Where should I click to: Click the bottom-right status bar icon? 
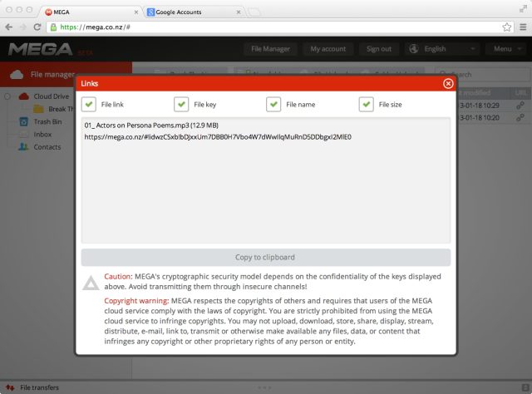pyautogui.click(x=525, y=387)
